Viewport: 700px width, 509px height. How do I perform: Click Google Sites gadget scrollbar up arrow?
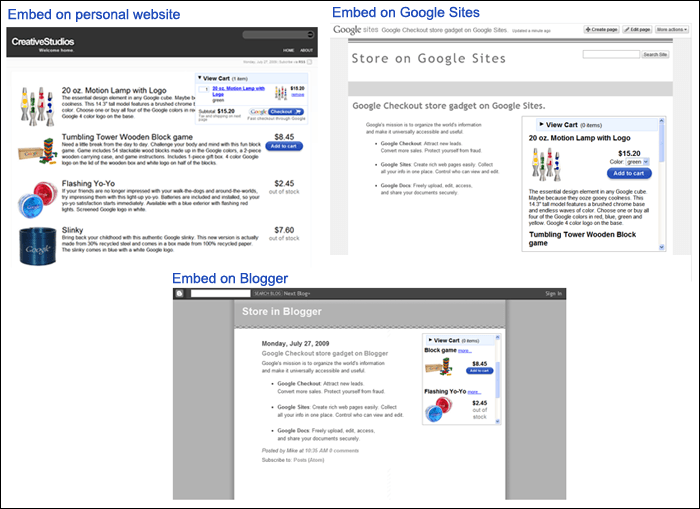point(662,121)
